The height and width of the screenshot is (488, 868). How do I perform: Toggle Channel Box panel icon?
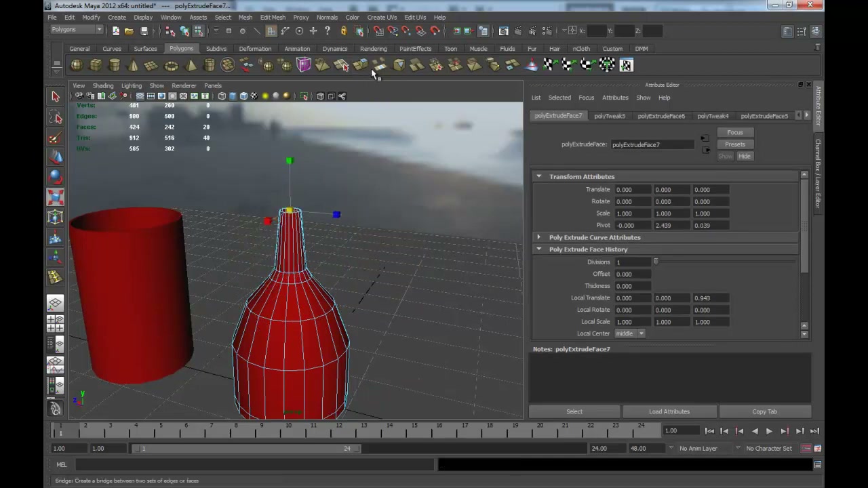click(816, 31)
